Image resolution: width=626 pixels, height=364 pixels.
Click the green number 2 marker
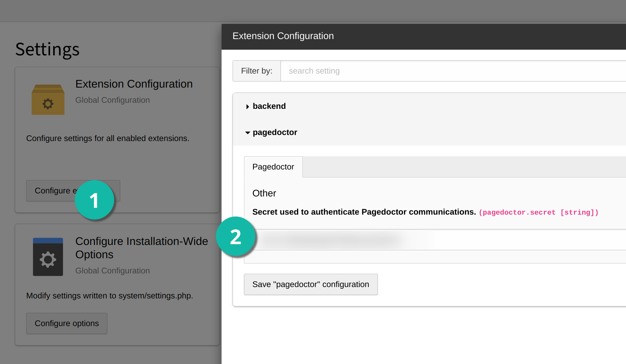pyautogui.click(x=236, y=236)
